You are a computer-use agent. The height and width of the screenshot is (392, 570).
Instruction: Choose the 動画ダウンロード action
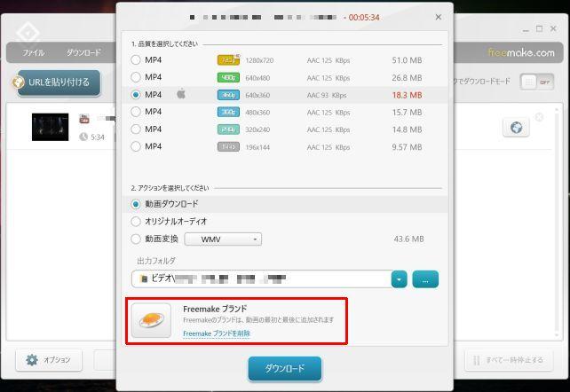click(136, 204)
